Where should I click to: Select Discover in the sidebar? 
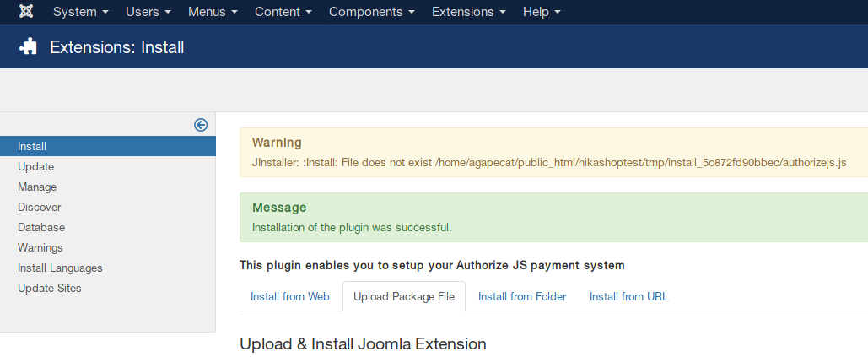(40, 207)
